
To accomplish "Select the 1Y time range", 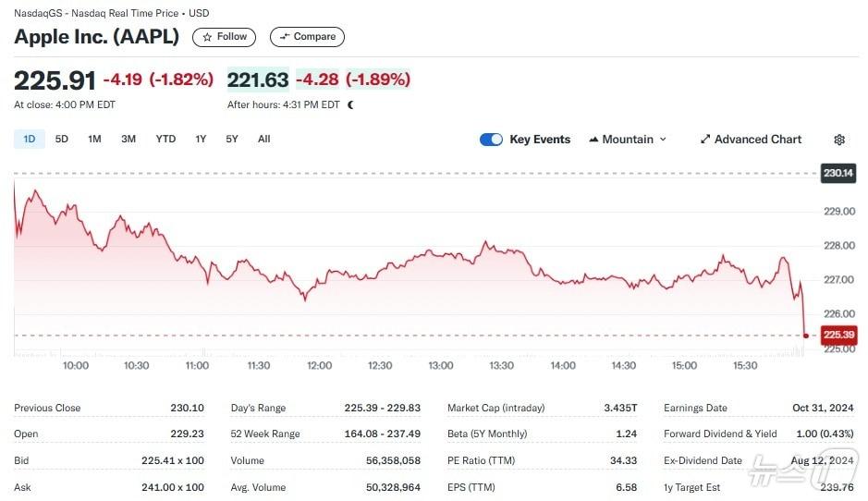I will (x=201, y=140).
